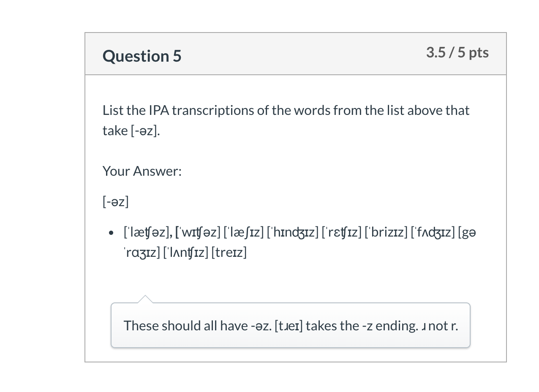The image size is (539, 392).
Task: Click the [-əz] line below Your Answer
Action: tap(115, 202)
